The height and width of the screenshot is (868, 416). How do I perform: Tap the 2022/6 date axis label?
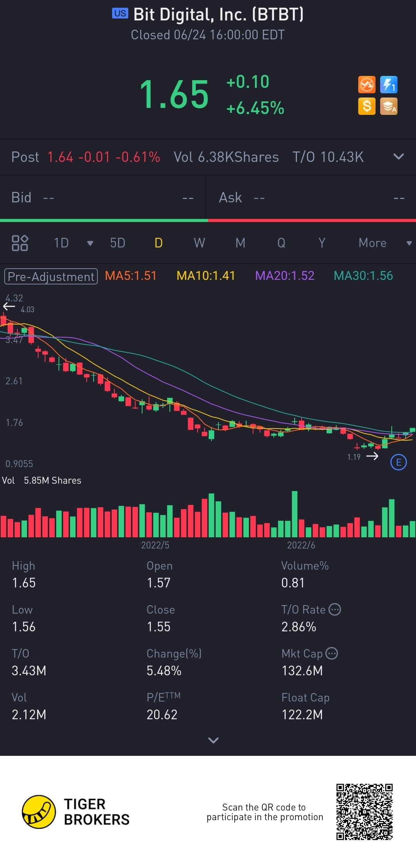click(301, 545)
